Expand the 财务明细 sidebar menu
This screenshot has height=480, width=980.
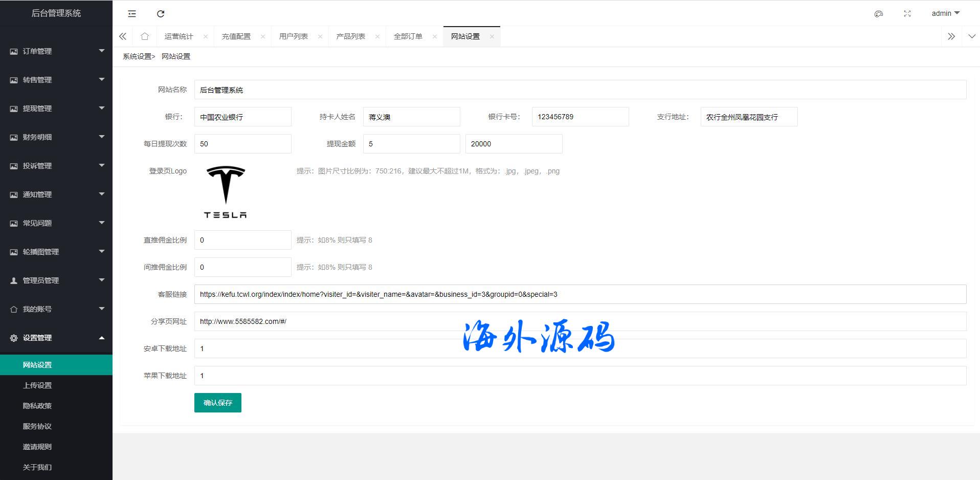pos(56,137)
